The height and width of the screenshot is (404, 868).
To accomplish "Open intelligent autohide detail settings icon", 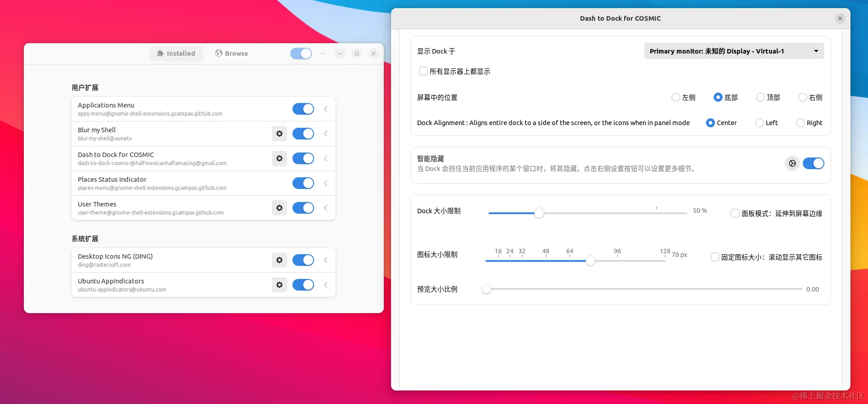I will (792, 163).
